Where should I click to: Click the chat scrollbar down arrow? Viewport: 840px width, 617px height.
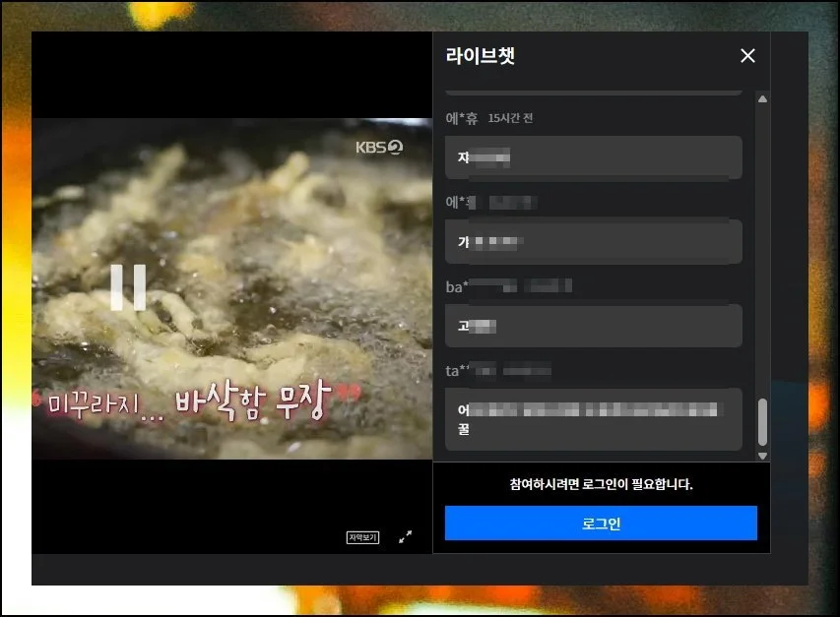coord(761,456)
